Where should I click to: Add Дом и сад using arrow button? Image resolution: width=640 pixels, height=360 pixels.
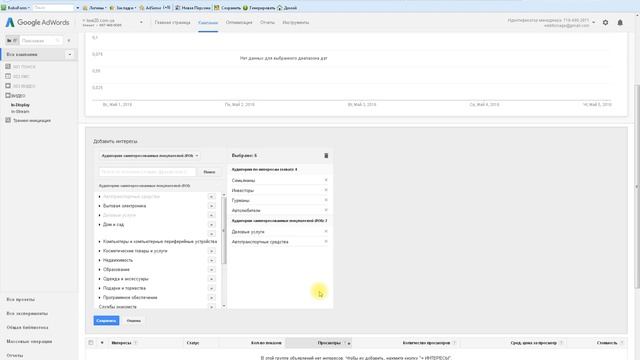(211, 224)
